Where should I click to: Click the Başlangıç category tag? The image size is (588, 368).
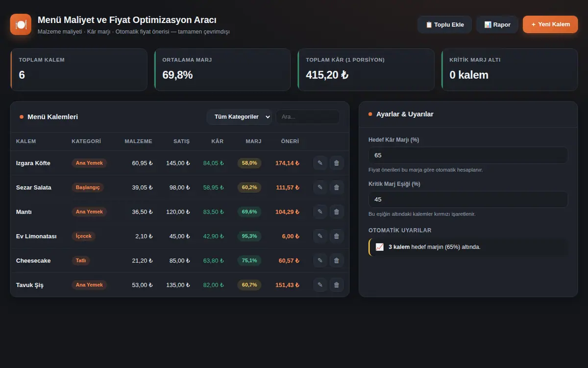(x=88, y=187)
